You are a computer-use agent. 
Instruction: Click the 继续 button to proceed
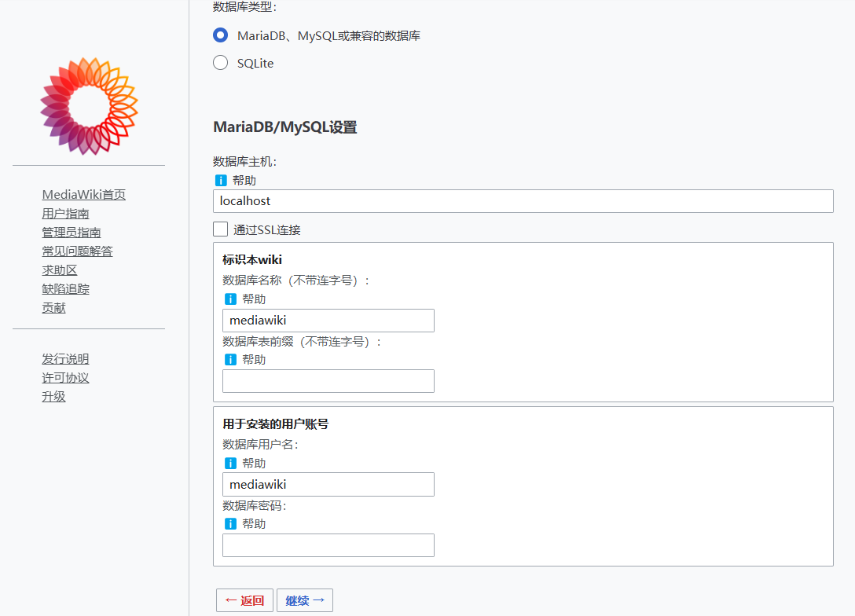304,599
